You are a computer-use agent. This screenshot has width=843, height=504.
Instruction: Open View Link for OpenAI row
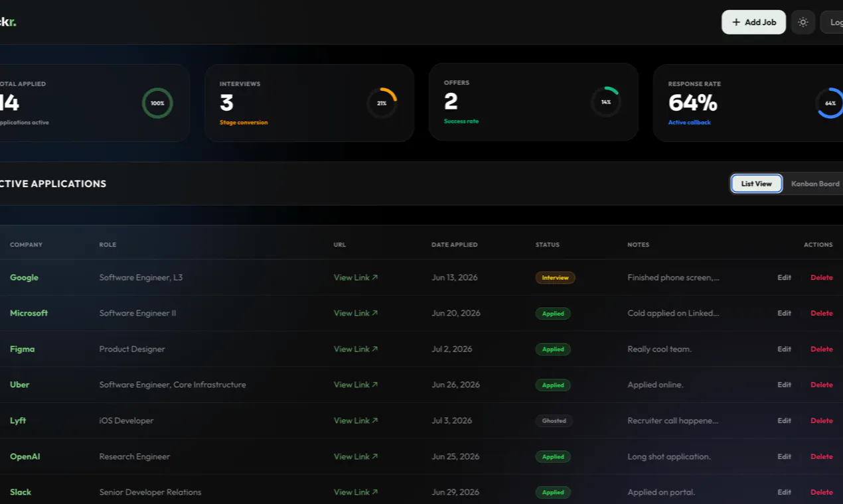point(356,456)
